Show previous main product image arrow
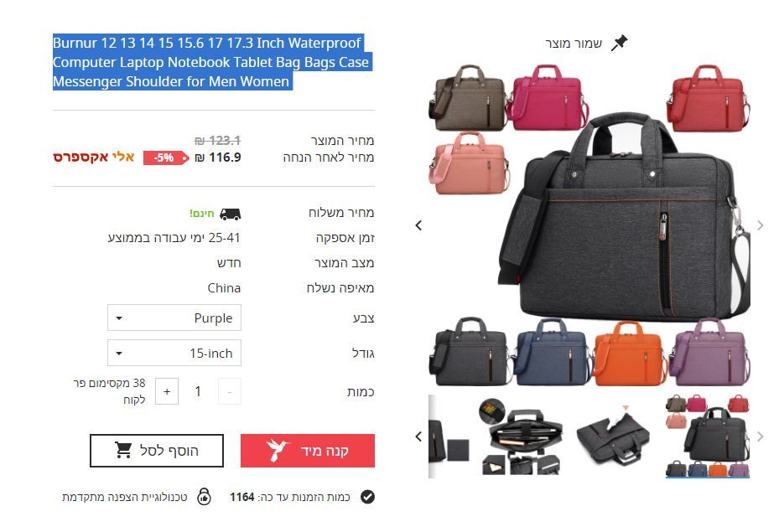Image resolution: width=784 pixels, height=532 pixels. (419, 225)
